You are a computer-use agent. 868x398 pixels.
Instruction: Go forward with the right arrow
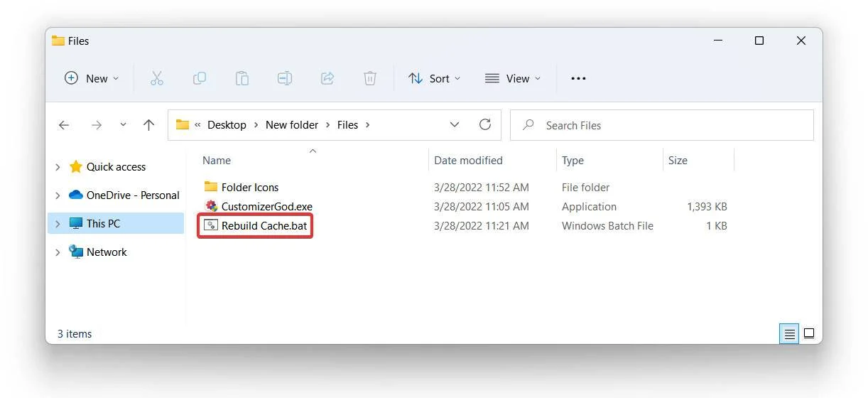(96, 125)
